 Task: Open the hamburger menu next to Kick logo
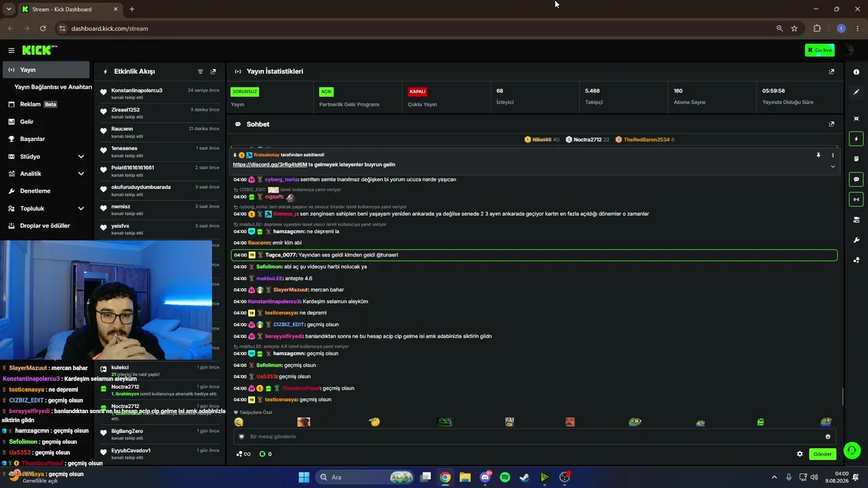tap(11, 50)
